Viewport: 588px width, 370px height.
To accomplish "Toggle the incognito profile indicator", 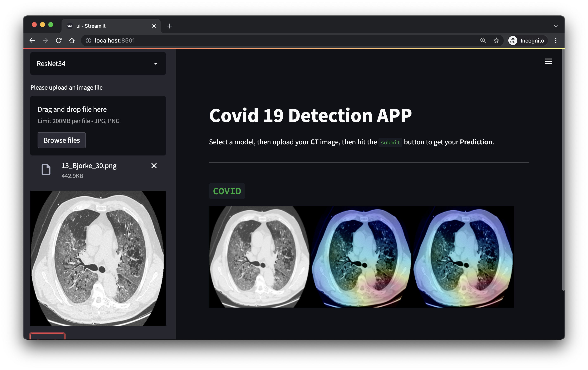I will [x=527, y=40].
